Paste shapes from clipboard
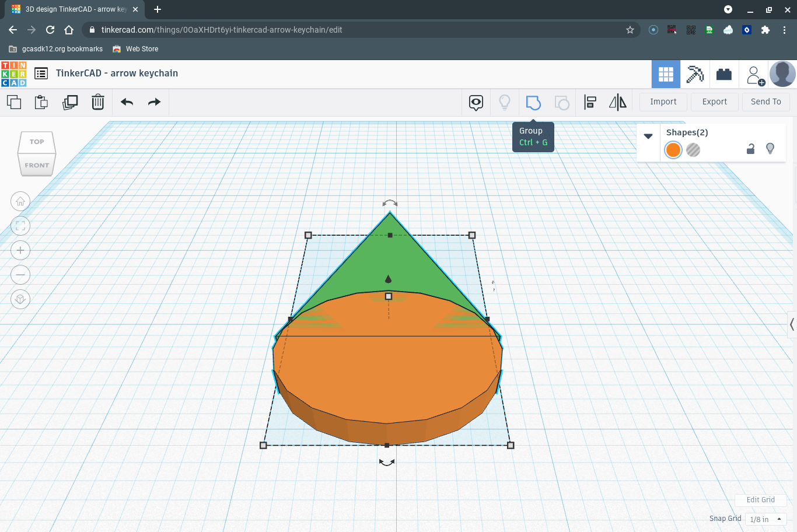 click(41, 102)
